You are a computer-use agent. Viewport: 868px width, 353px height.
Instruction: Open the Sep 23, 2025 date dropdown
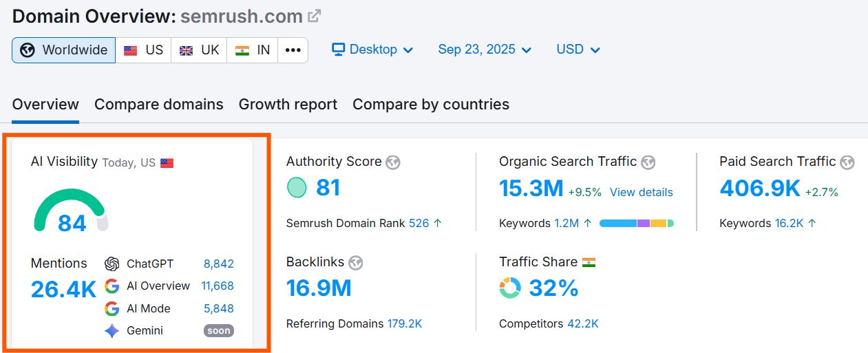click(x=485, y=50)
